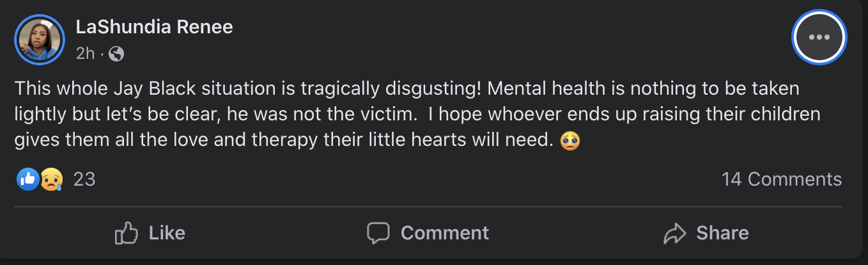Click the speech bubble Comment icon
This screenshot has width=868, height=265.
click(378, 233)
